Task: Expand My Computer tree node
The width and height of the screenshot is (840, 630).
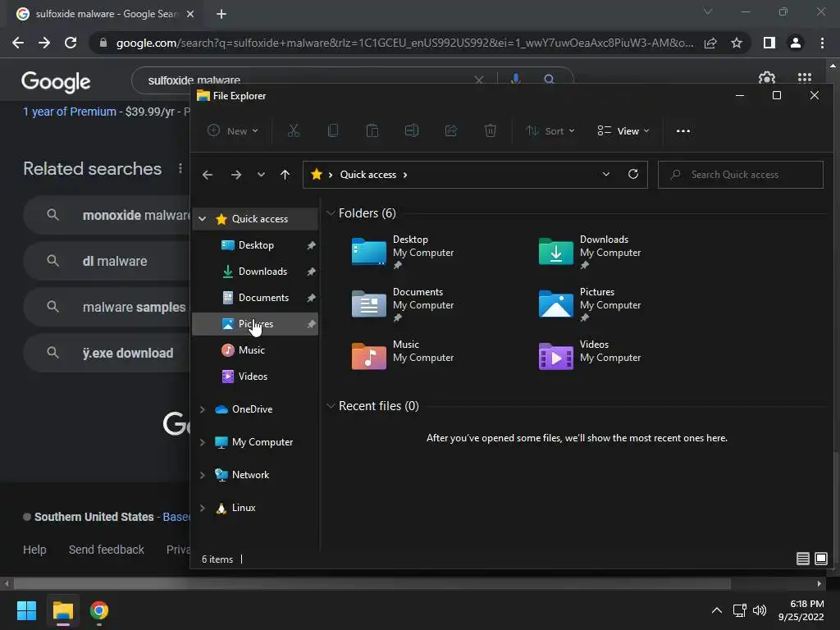Action: click(x=203, y=442)
